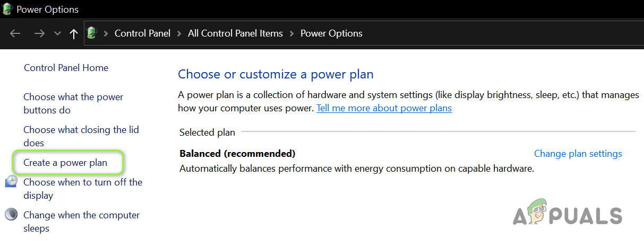Screen dimensions: 644x248
Task: Select All Control Panel Items breadcrumb
Action: [x=235, y=33]
